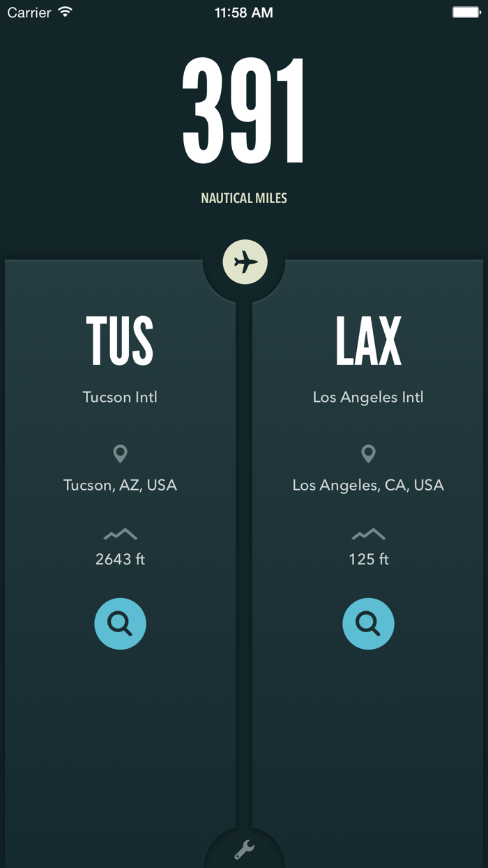Tap the Tucson Intl airport name

(x=120, y=397)
